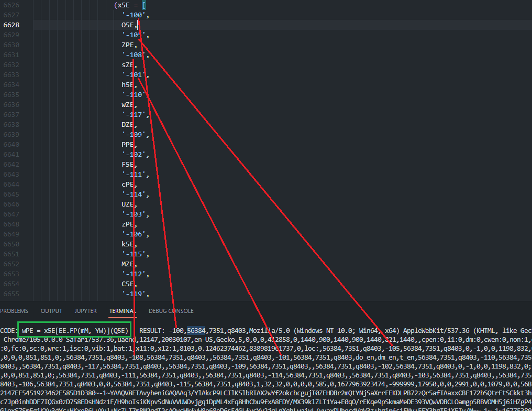
Task: Click 'wPE = x5E[EE.FP(mM, YW)](Q5E)' in terminal
Action: point(75,330)
